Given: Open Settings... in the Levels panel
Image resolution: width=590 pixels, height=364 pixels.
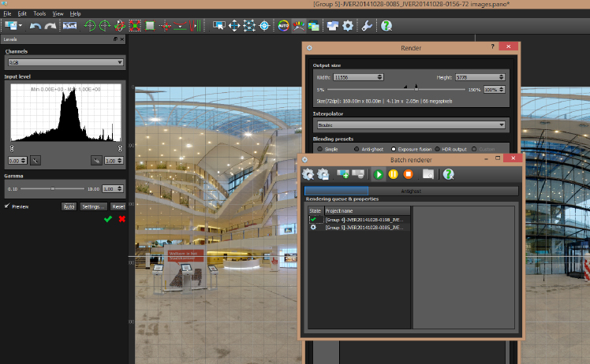Looking at the screenshot, I should (93, 206).
